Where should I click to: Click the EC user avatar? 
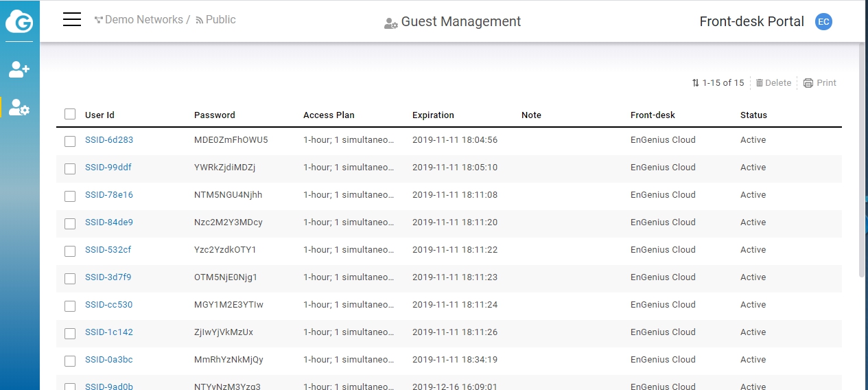click(x=823, y=21)
